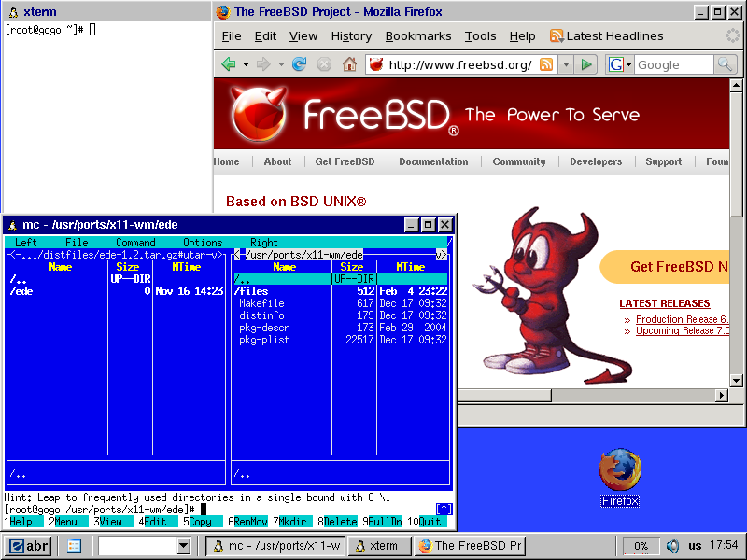Screen dimensions: 747x560
Task: Open the Firefox Edit menu
Action: (x=265, y=36)
